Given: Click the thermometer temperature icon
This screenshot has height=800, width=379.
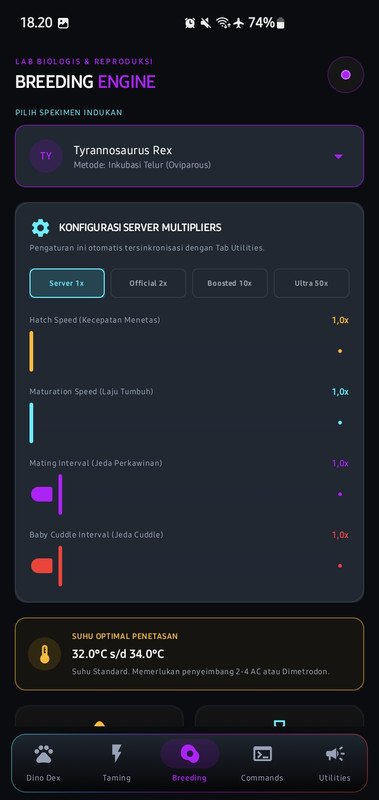Looking at the screenshot, I should (x=45, y=654).
